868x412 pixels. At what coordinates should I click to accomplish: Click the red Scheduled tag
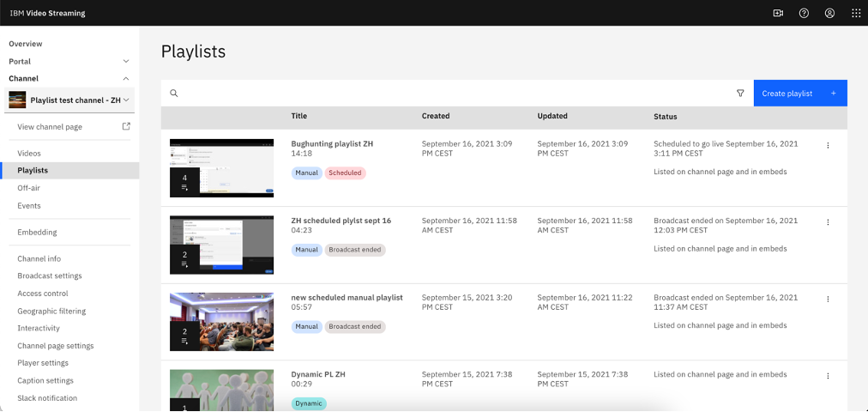click(345, 173)
